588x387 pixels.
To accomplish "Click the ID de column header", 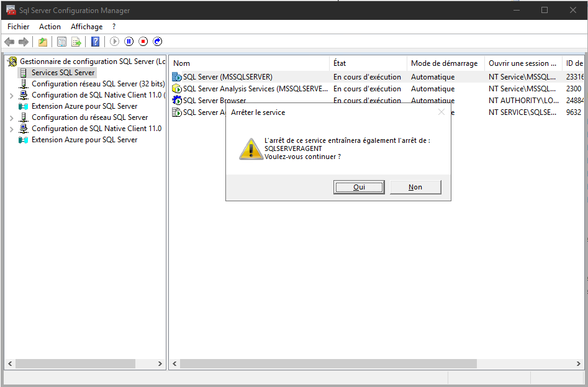I will 574,63.
